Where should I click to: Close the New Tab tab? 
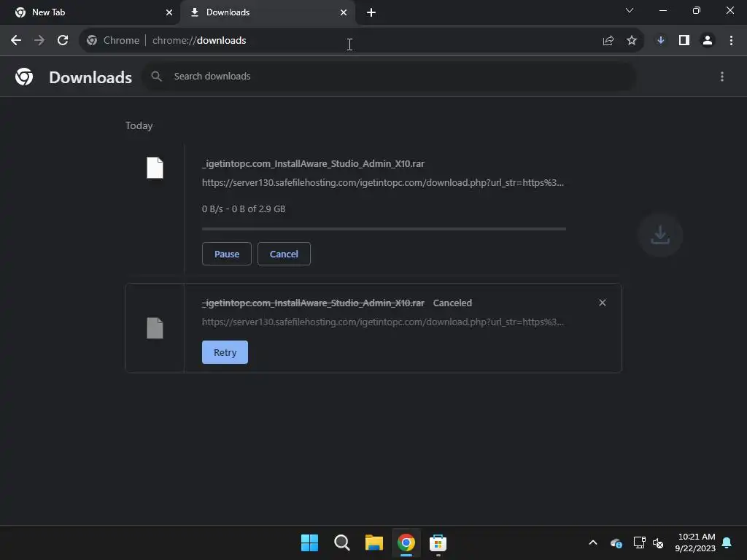169,12
